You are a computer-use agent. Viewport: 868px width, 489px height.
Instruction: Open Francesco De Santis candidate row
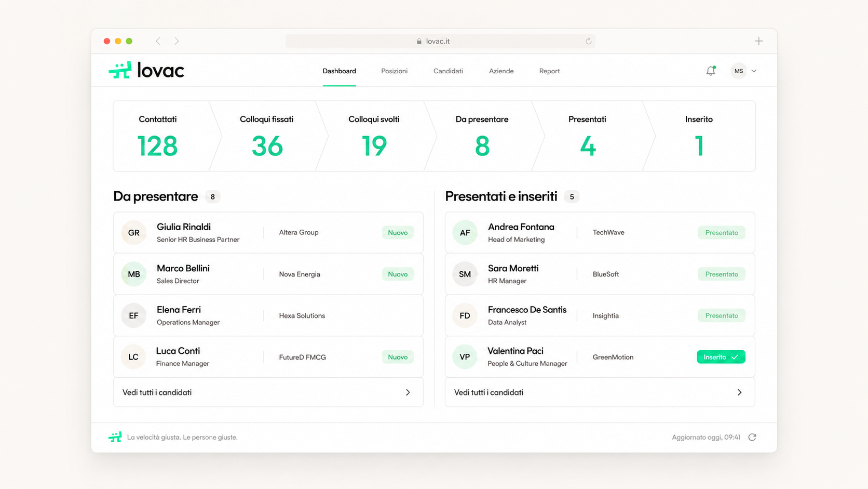pyautogui.click(x=600, y=315)
